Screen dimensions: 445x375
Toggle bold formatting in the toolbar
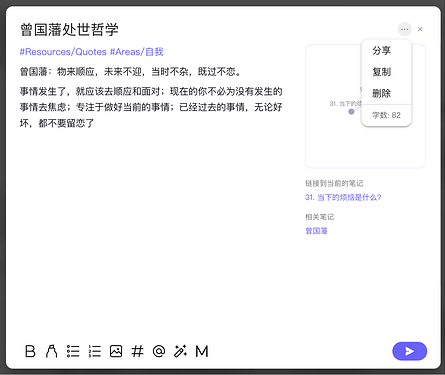pos(30,351)
